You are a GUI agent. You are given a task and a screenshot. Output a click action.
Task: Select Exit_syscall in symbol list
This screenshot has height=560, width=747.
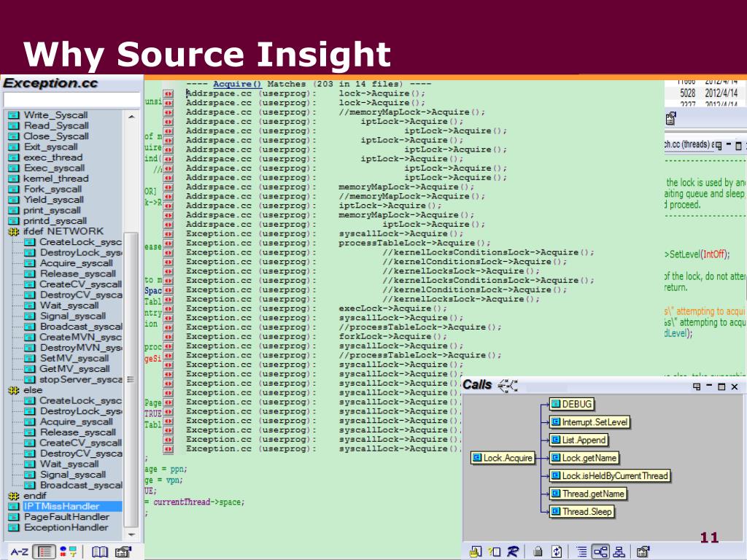pyautogui.click(x=50, y=147)
